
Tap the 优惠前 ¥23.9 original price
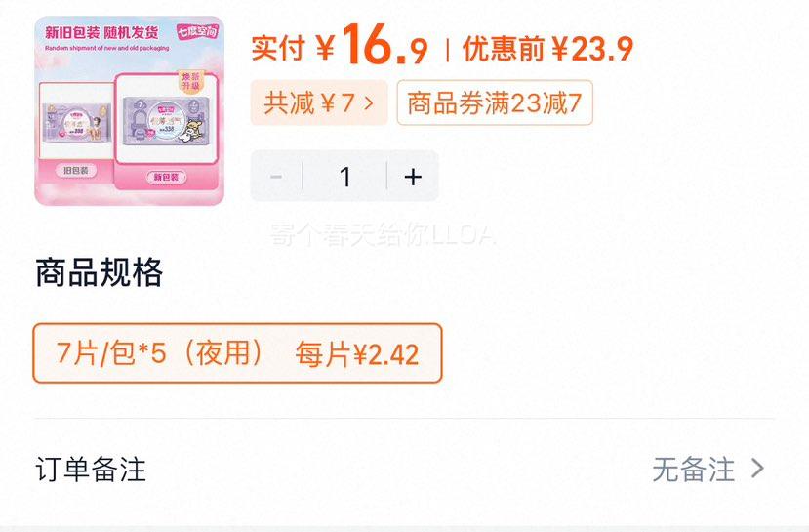pyautogui.click(x=547, y=49)
